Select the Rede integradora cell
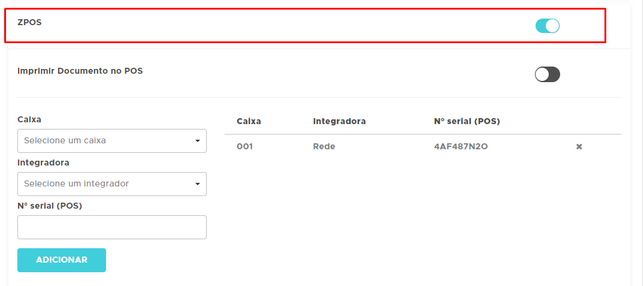The height and width of the screenshot is (286, 644). 323,147
